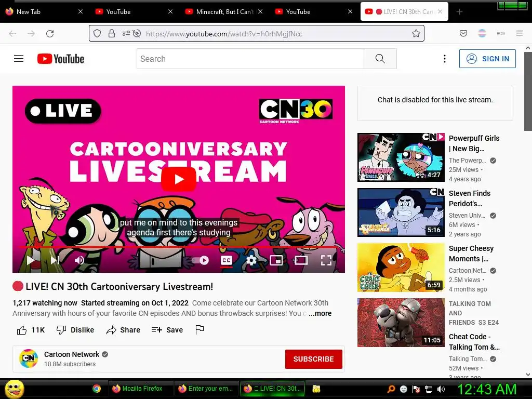
Task: Like the video with thumbs up
Action: tap(31, 330)
